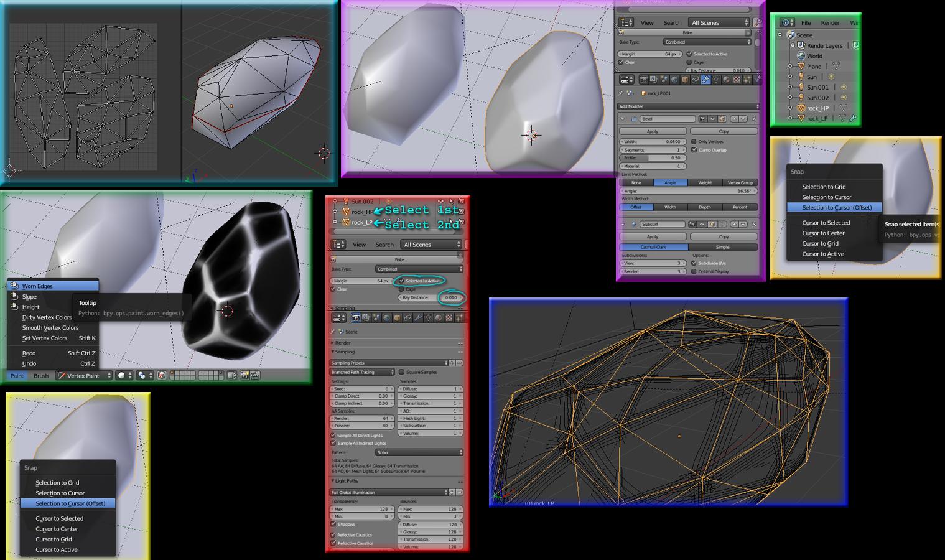Switch subdivision type to Simple

tap(723, 247)
